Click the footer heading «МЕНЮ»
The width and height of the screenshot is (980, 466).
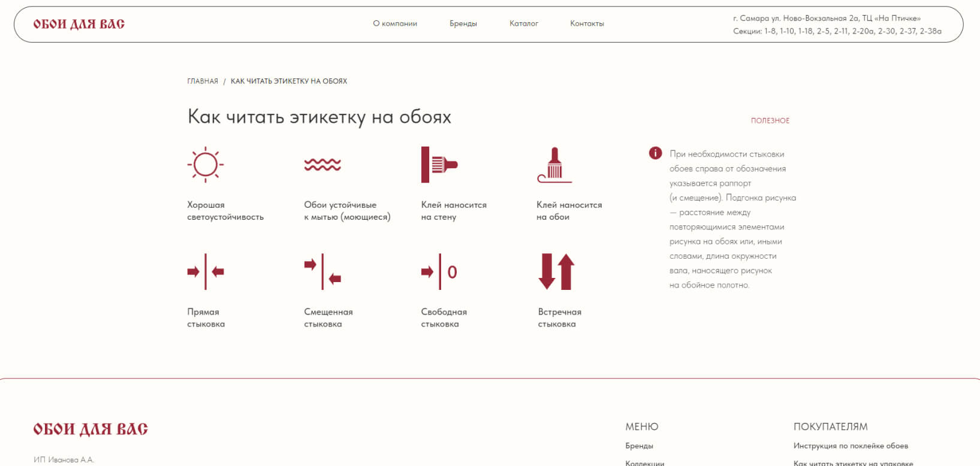tap(641, 426)
